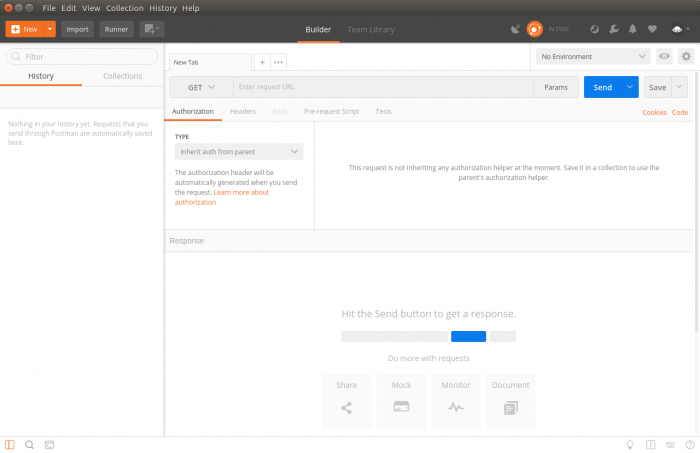Click the heart icon in header
Screen dimensions: 700x453
point(652,29)
